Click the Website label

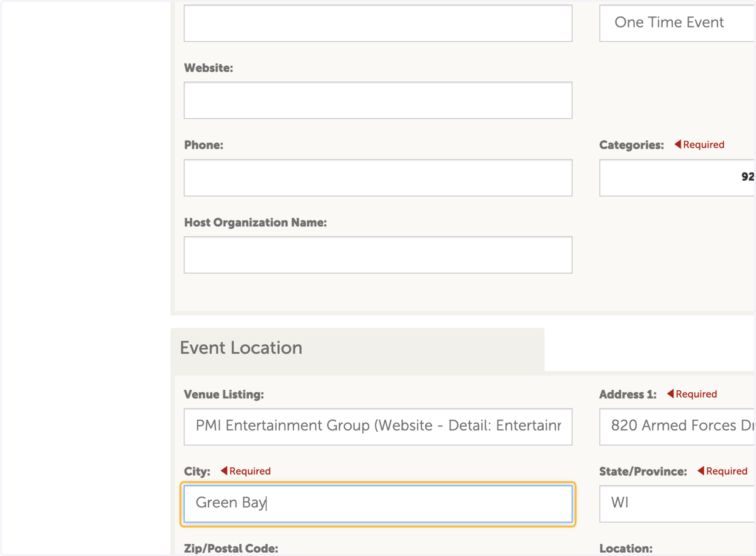tap(209, 67)
